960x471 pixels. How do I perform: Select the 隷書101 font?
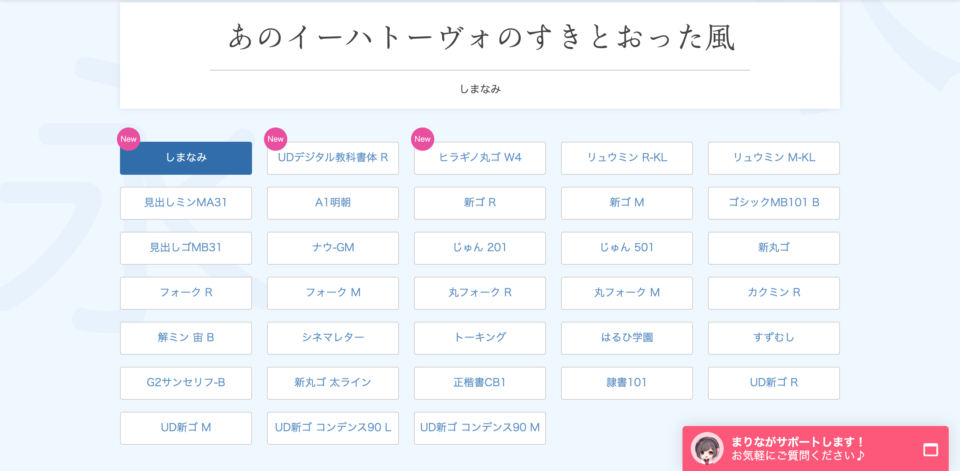(627, 383)
